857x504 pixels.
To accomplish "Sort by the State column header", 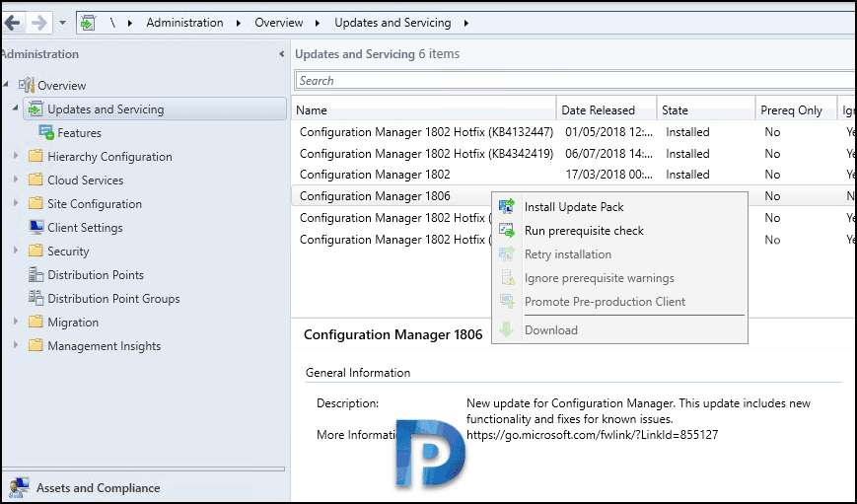I will [706, 109].
